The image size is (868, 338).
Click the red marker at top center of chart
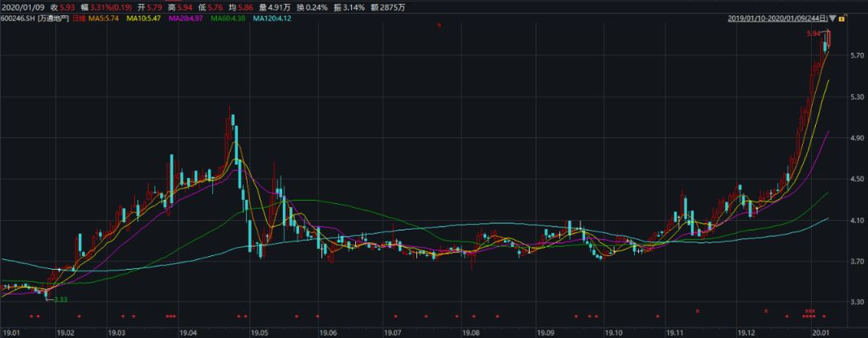(439, 26)
